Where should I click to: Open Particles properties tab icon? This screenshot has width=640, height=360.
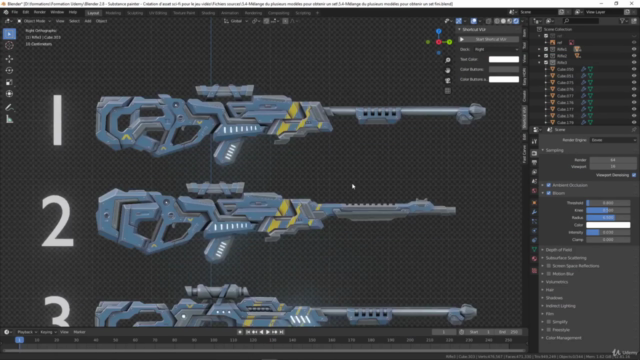point(534,221)
